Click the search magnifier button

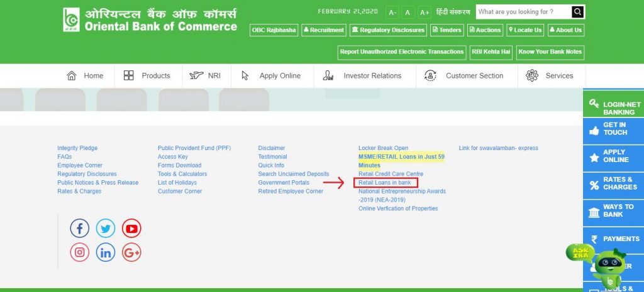coord(577,12)
